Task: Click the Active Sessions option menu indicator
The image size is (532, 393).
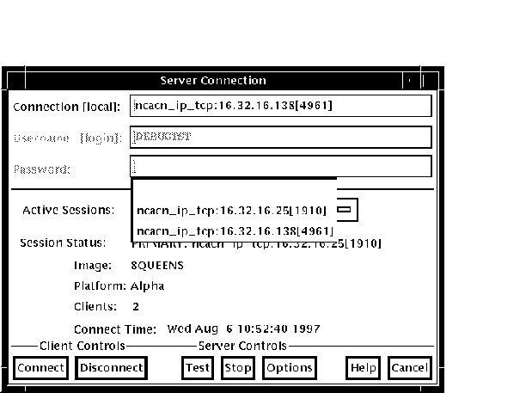Action: (x=345, y=209)
